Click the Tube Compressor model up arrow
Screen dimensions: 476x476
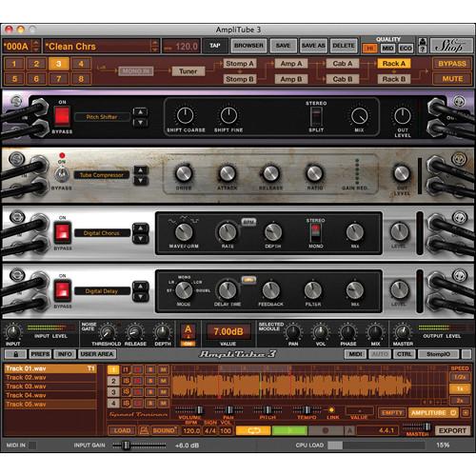[x=140, y=170]
